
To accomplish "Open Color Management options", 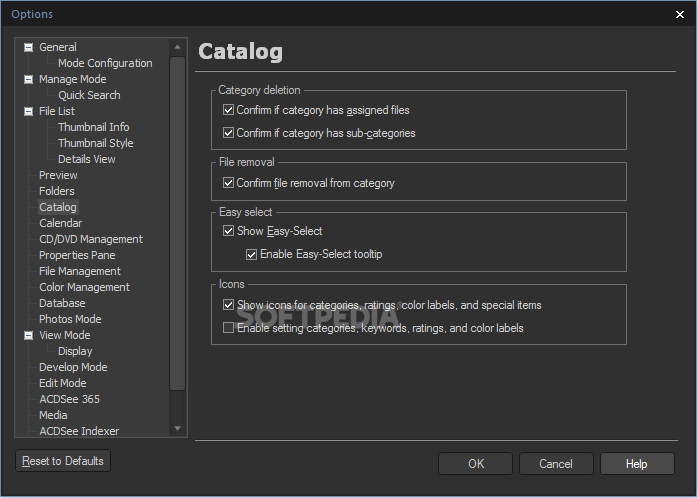I will pyautogui.click(x=85, y=287).
